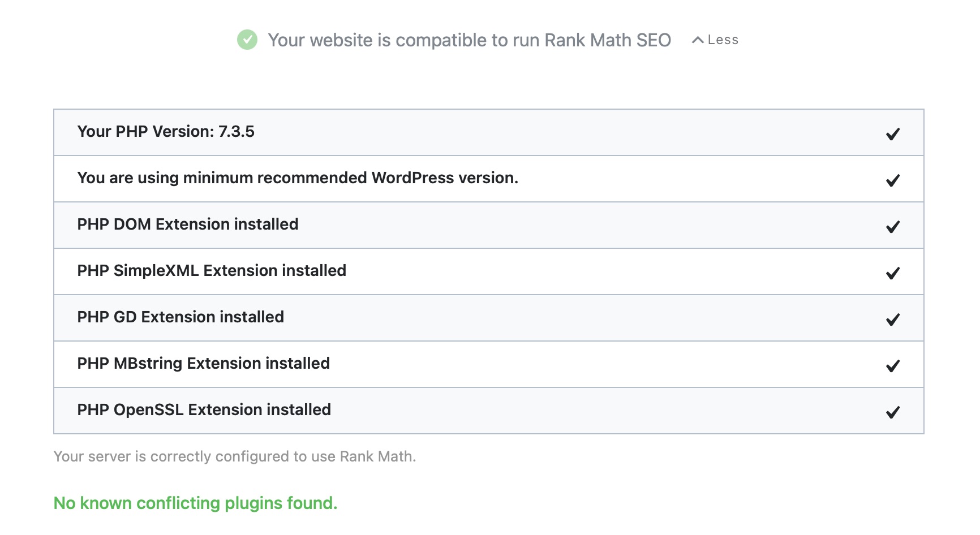Click 'Your server is correctly configured' note

coord(235,456)
